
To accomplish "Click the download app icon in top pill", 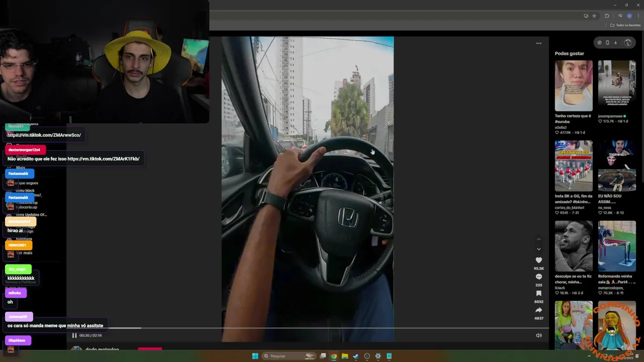I will pyautogui.click(x=615, y=43).
